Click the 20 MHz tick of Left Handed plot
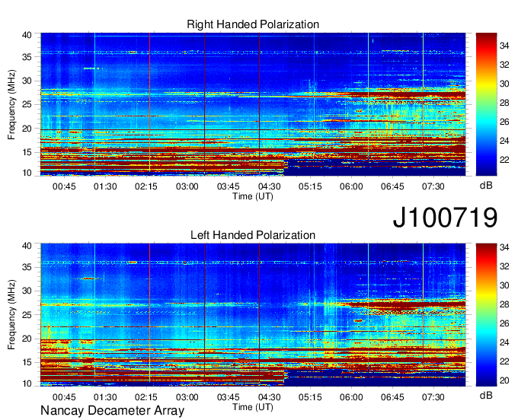Screen dimensions: 518x420 tap(27, 339)
